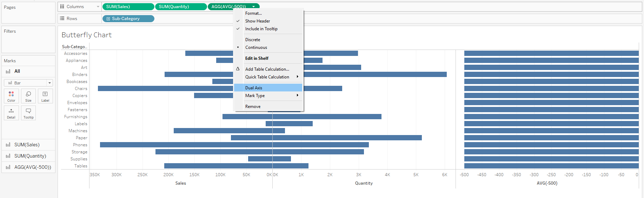The image size is (644, 198).
Task: Open the Detail marks card
Action: [x=11, y=113]
